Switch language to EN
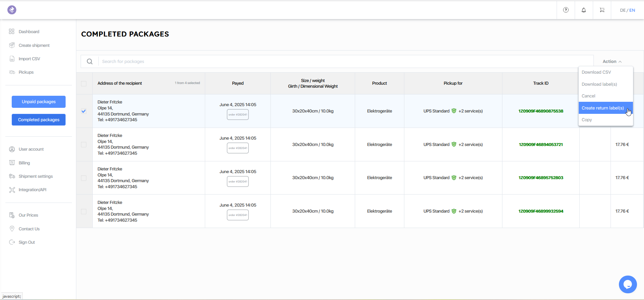 click(x=632, y=10)
